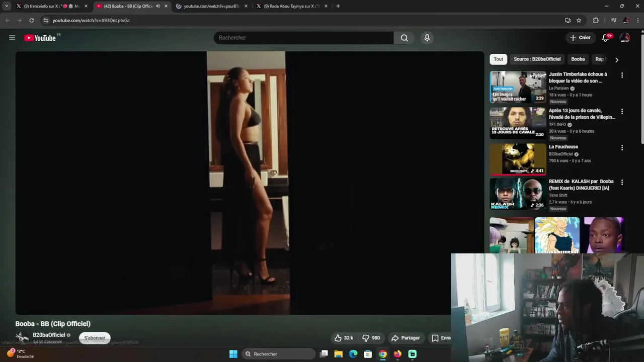Open Task View on taskbar
This screenshot has height=362, width=644.
tap(324, 354)
